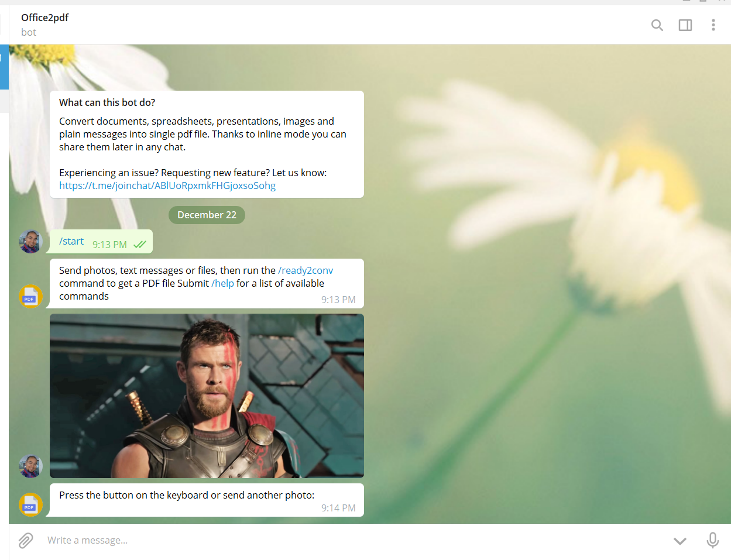Open the sent photo in viewer
731x560 pixels.
click(x=207, y=396)
